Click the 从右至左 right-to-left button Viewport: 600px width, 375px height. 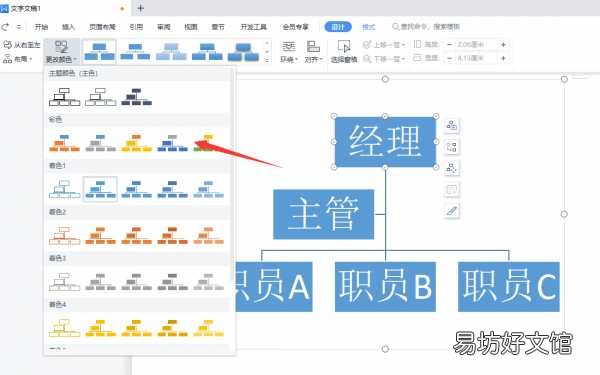21,45
